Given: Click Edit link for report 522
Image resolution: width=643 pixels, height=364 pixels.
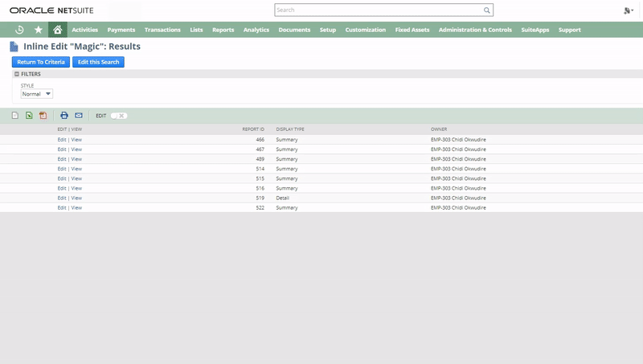Looking at the screenshot, I should click(x=62, y=208).
